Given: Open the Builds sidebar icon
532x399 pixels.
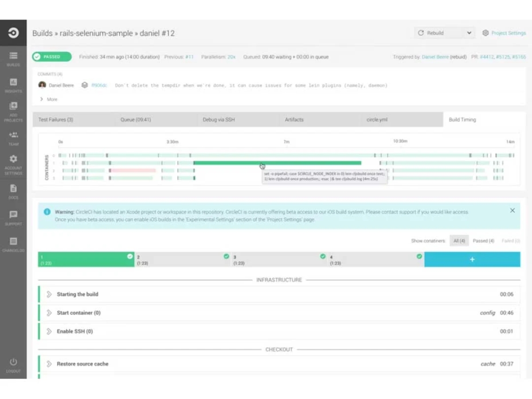Looking at the screenshot, I should [13, 56].
